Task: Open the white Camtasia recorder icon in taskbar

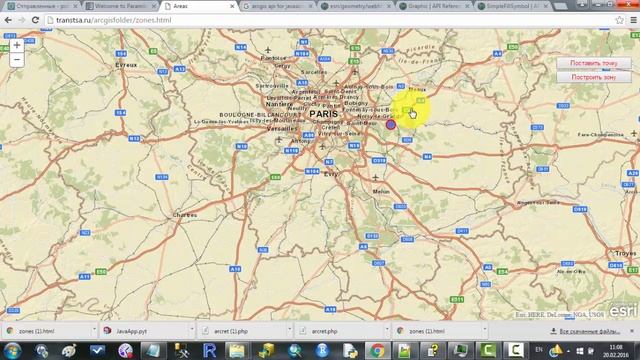Action: pos(516,351)
